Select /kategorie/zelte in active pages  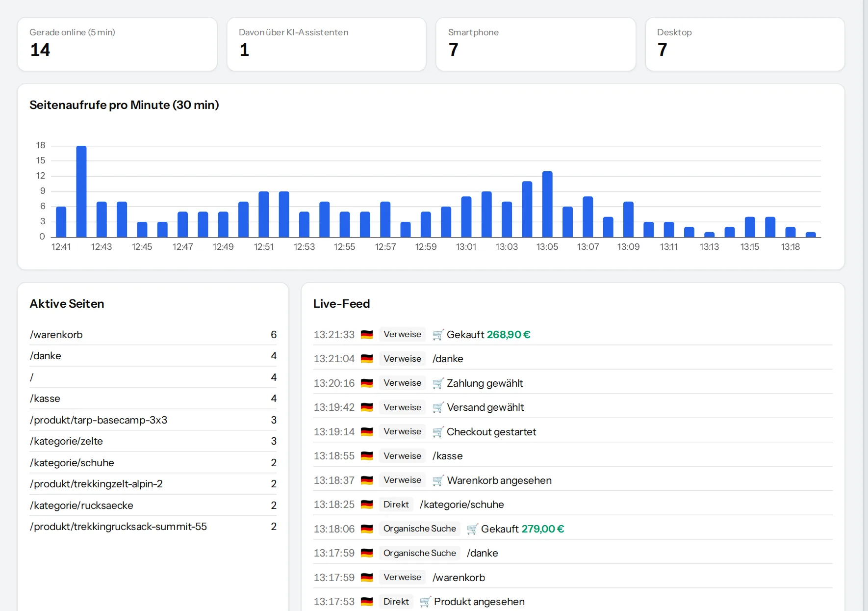pos(153,441)
